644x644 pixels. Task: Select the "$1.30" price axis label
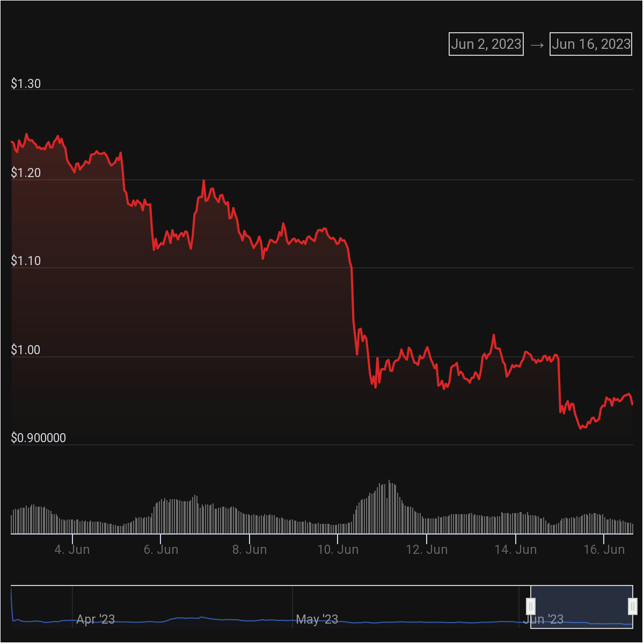pyautogui.click(x=26, y=84)
